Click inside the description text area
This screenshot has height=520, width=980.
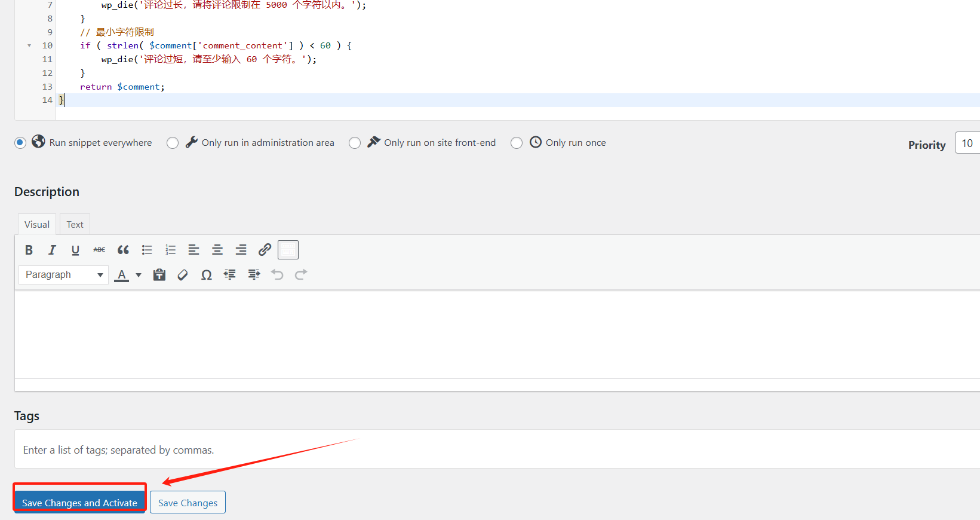(x=497, y=334)
